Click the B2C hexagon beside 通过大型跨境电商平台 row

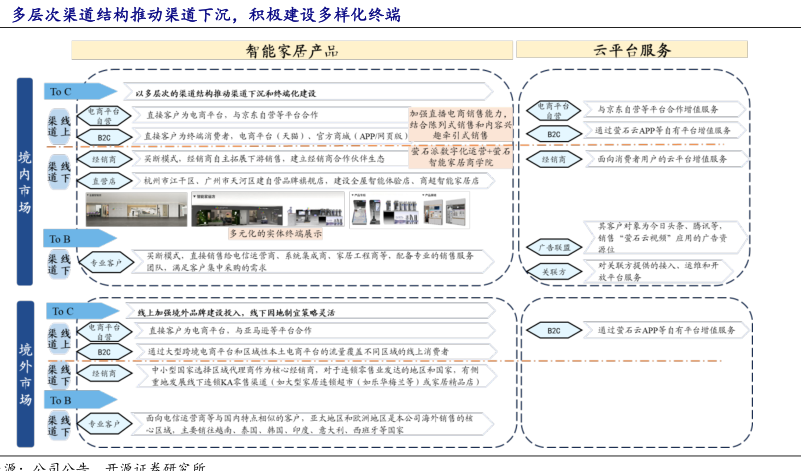coord(104,352)
